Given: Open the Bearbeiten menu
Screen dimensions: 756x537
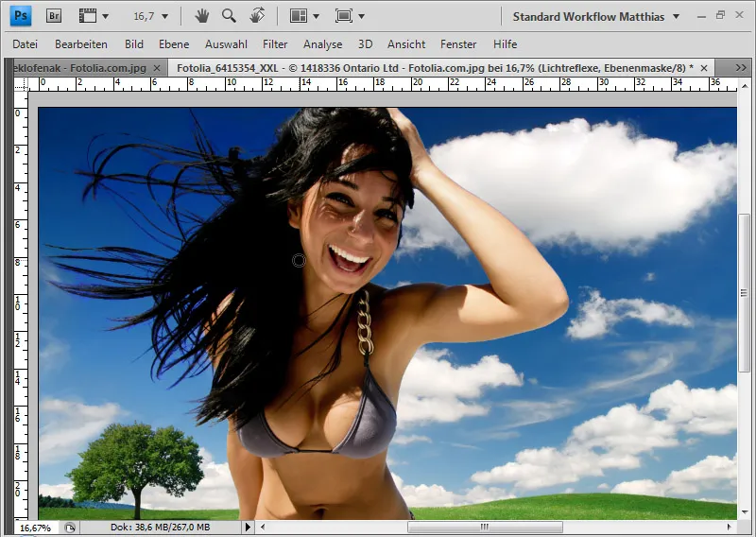Looking at the screenshot, I should click(81, 44).
